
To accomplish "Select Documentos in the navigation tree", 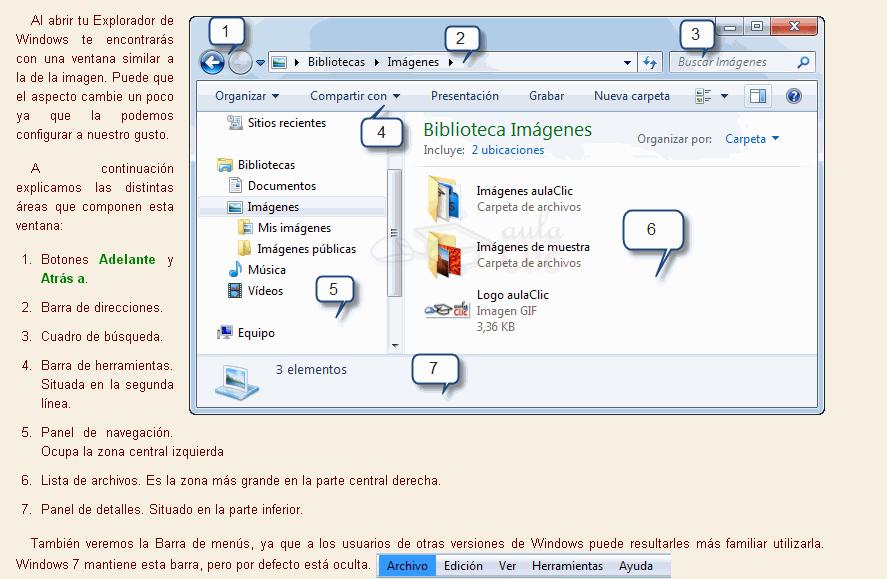I will tap(281, 186).
